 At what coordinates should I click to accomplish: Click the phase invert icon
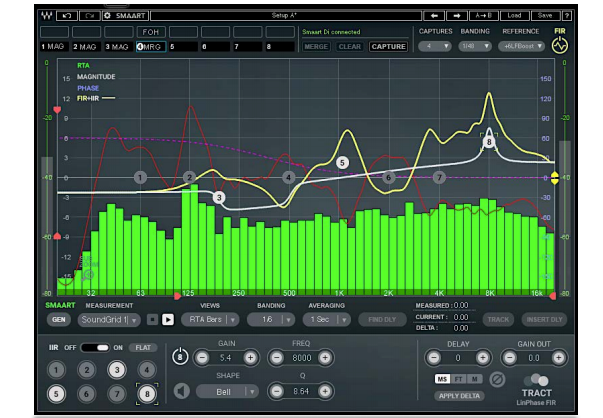click(497, 380)
